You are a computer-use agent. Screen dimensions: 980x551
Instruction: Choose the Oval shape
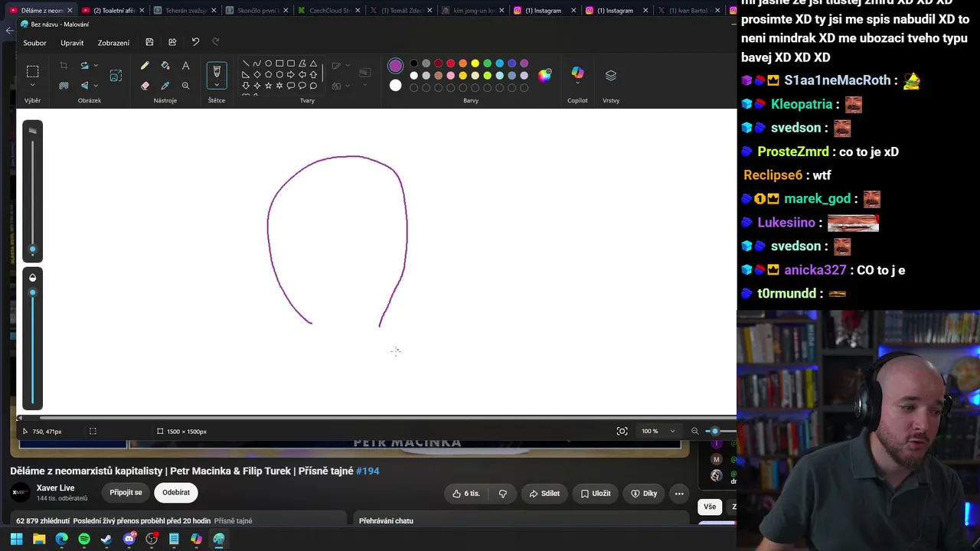268,64
